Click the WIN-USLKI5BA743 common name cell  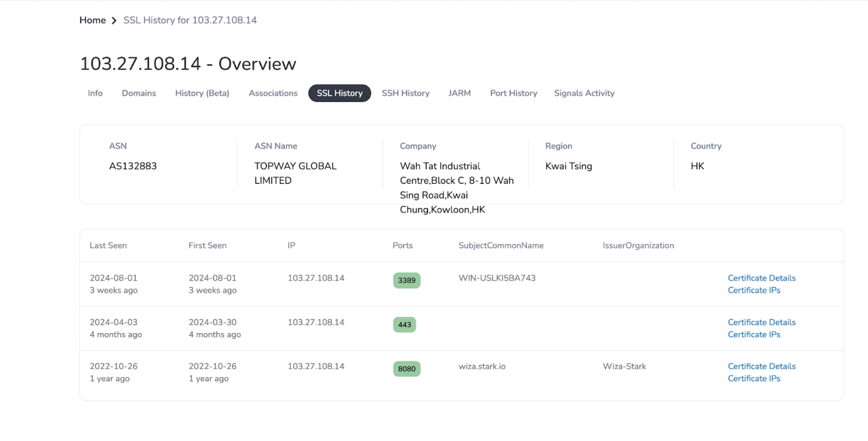click(x=497, y=278)
